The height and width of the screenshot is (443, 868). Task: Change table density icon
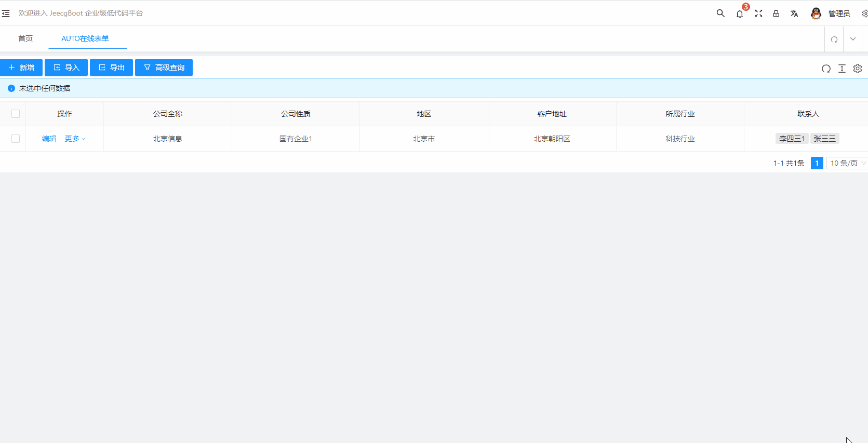842,69
